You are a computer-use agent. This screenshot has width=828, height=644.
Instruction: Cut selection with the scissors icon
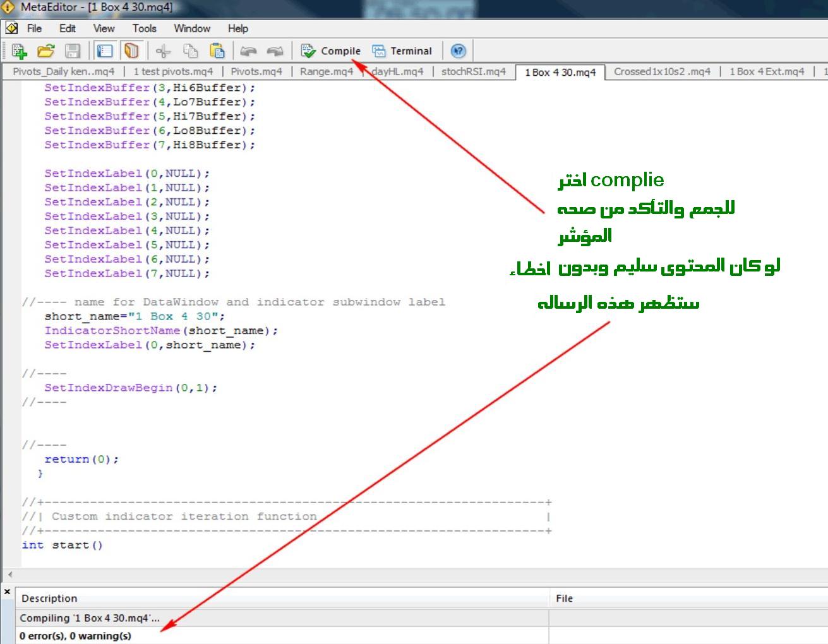163,51
